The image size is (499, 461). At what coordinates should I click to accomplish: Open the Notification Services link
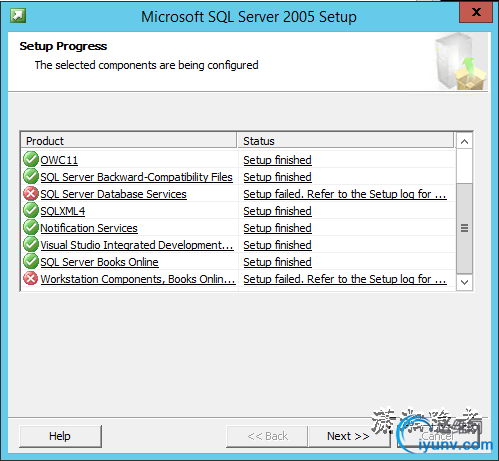click(89, 228)
